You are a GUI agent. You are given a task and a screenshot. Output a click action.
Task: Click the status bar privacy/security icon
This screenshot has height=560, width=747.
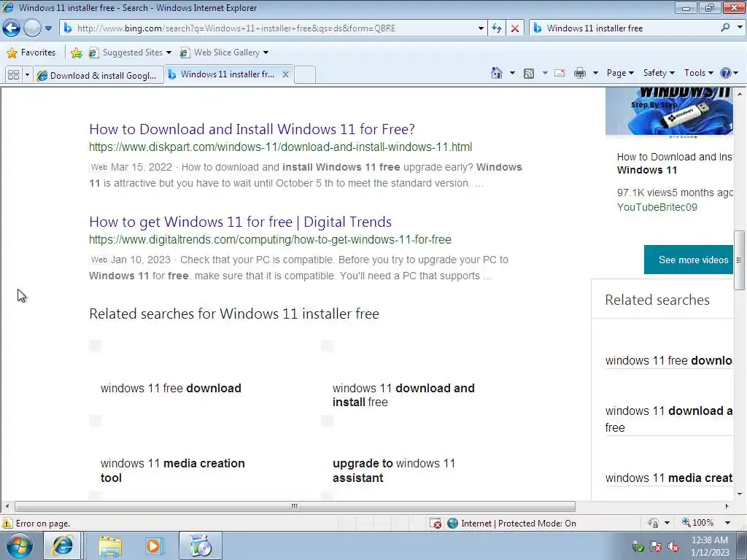point(653,523)
